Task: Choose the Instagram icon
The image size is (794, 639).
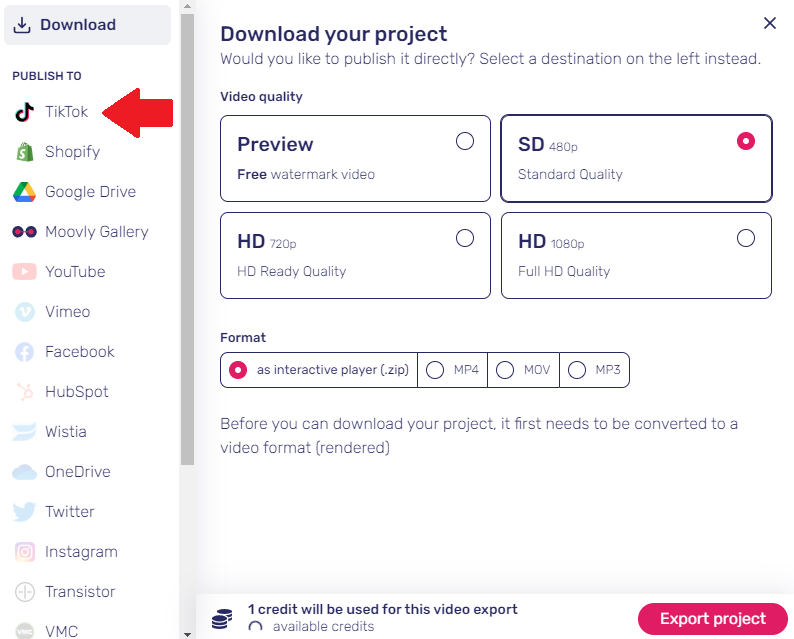Action: click(24, 552)
